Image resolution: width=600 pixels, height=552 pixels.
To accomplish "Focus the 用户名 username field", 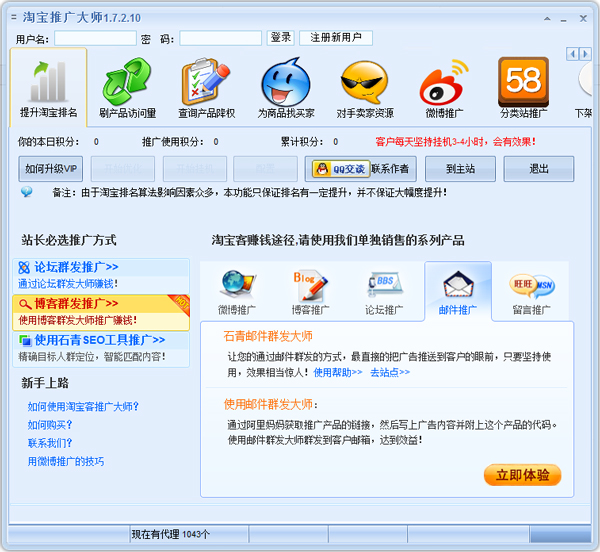I will (x=95, y=38).
